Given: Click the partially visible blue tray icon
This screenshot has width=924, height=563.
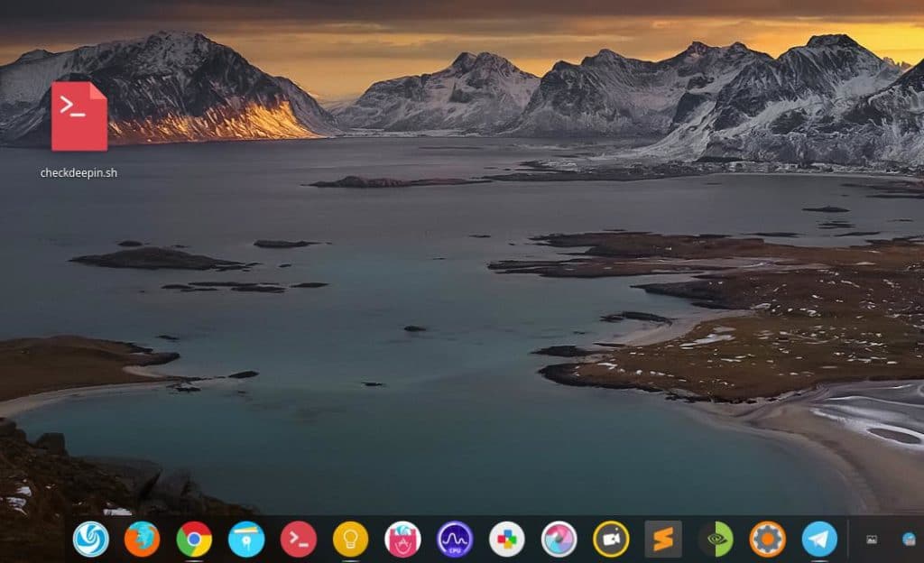Looking at the screenshot, I should pyautogui.click(x=910, y=540).
